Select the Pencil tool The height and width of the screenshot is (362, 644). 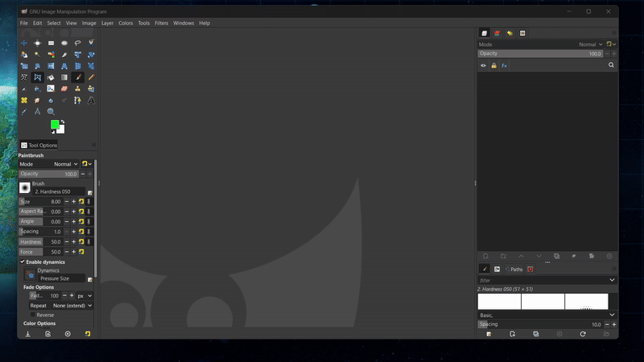(x=91, y=77)
